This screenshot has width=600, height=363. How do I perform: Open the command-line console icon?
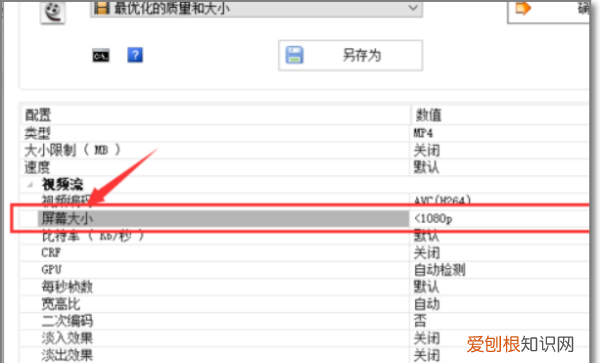[x=101, y=56]
